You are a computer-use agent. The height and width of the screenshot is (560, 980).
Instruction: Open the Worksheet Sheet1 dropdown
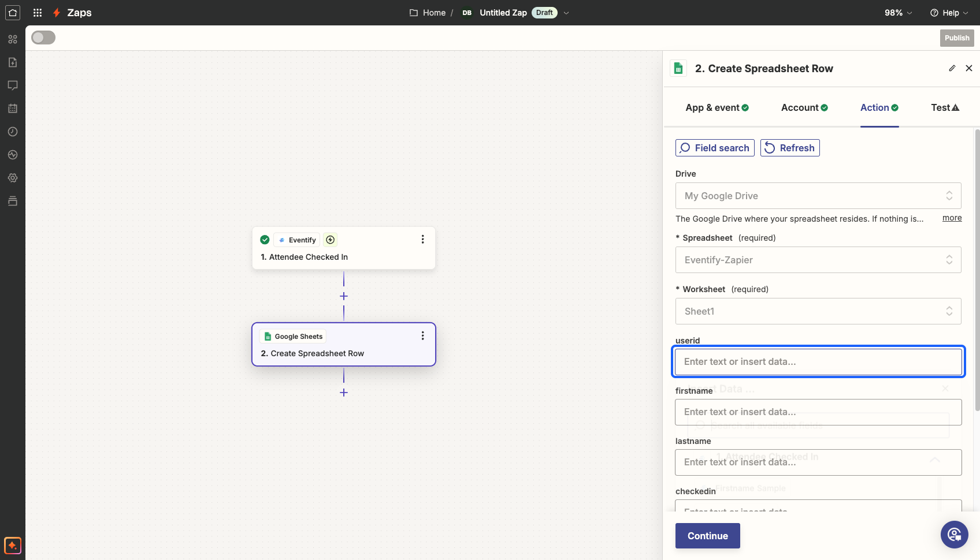(818, 311)
